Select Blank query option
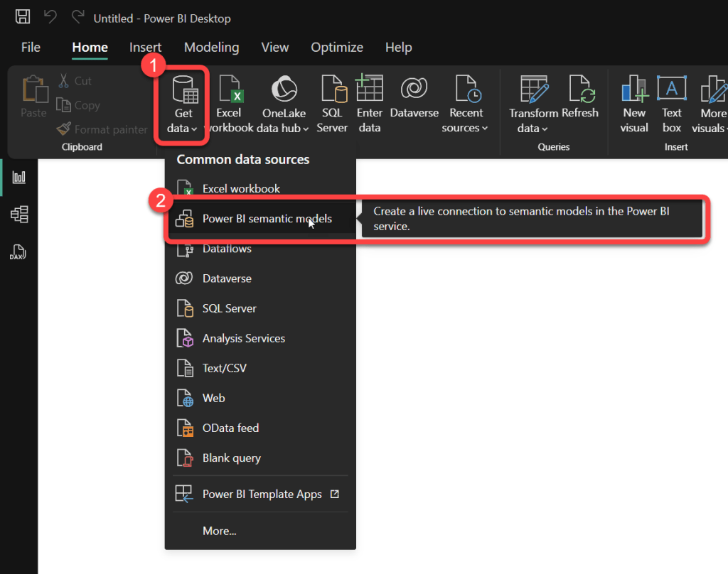This screenshot has width=728, height=574. [260, 458]
